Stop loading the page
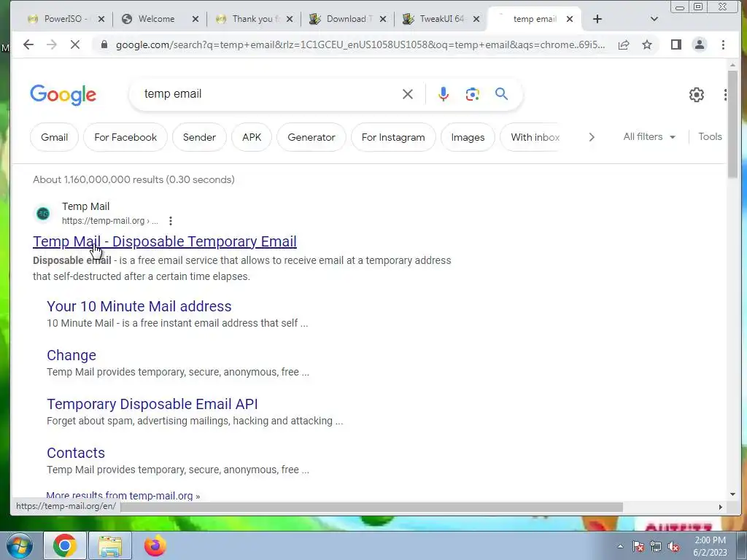The image size is (747, 560). tap(75, 44)
